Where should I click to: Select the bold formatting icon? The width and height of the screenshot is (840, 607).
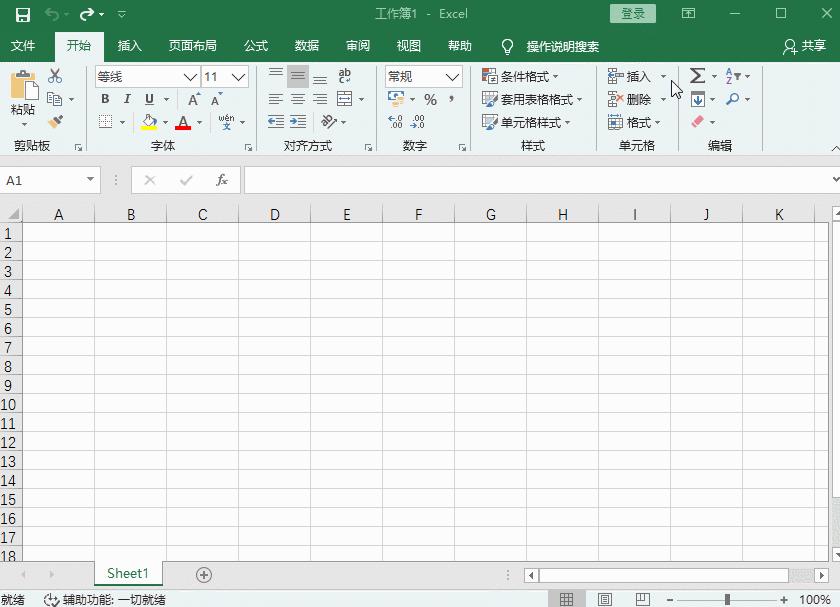click(104, 99)
